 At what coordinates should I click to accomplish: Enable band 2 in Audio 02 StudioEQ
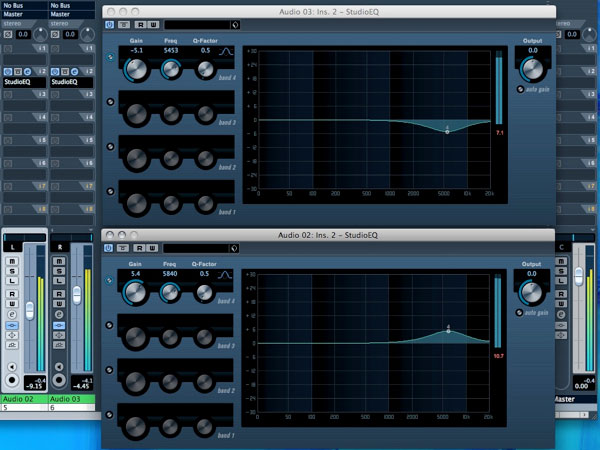pyautogui.click(x=109, y=370)
